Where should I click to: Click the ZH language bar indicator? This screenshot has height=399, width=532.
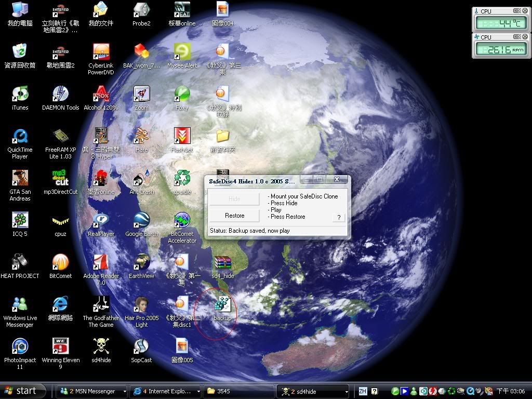tap(363, 391)
